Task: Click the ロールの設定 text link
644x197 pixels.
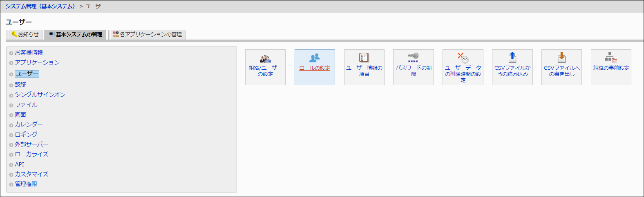Action: point(315,68)
